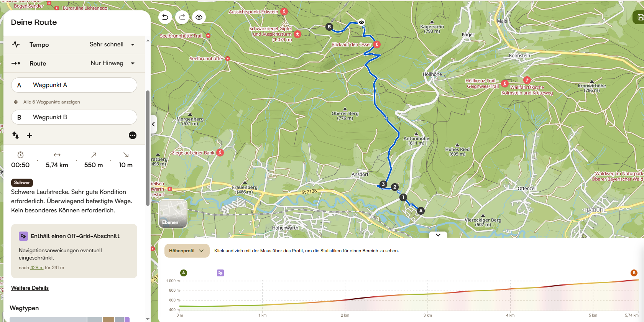Click the reverse route arrows icon
Screen dimensions: 644x322
(16, 135)
